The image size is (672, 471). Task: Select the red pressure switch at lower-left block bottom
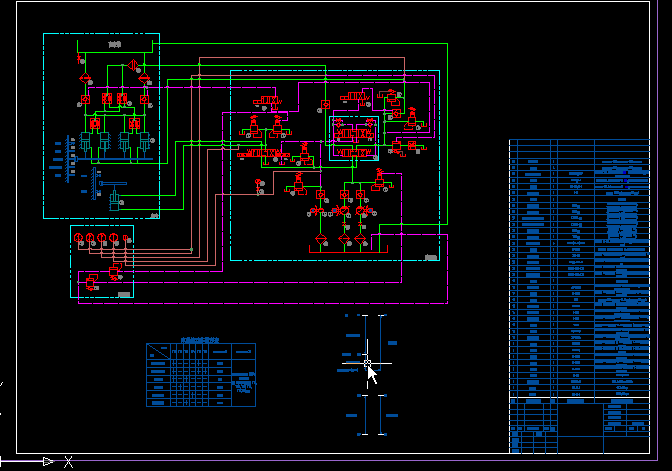tap(91, 282)
